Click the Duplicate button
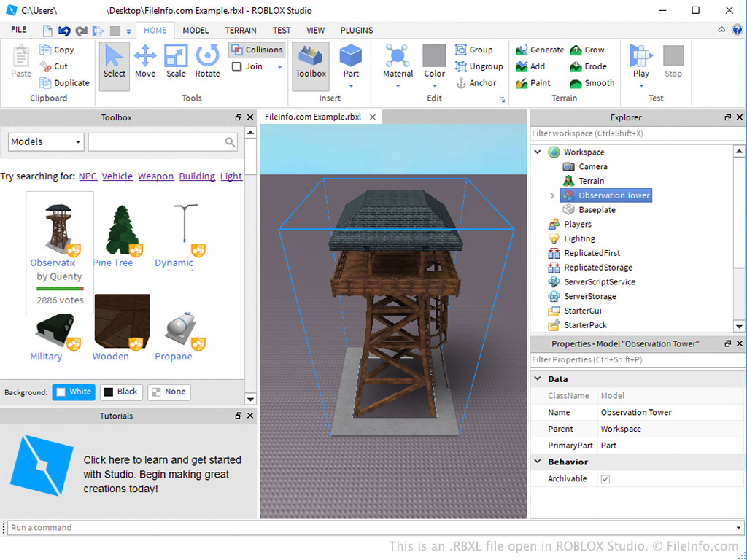747x560 pixels. (64, 83)
